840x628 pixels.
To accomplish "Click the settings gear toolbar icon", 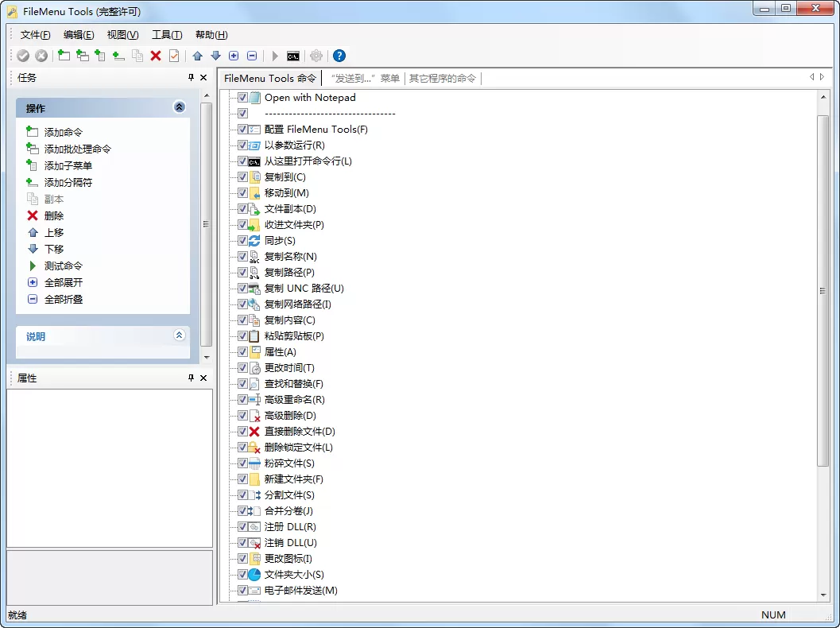I will (315, 56).
